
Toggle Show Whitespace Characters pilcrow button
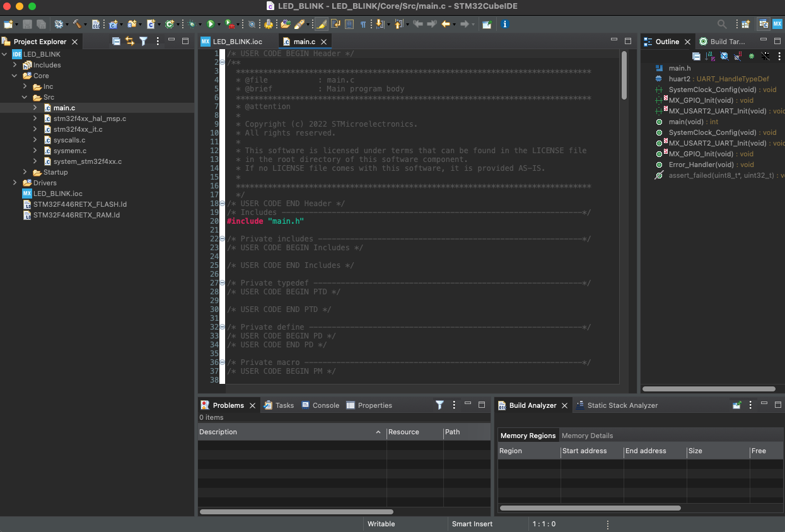click(x=363, y=24)
